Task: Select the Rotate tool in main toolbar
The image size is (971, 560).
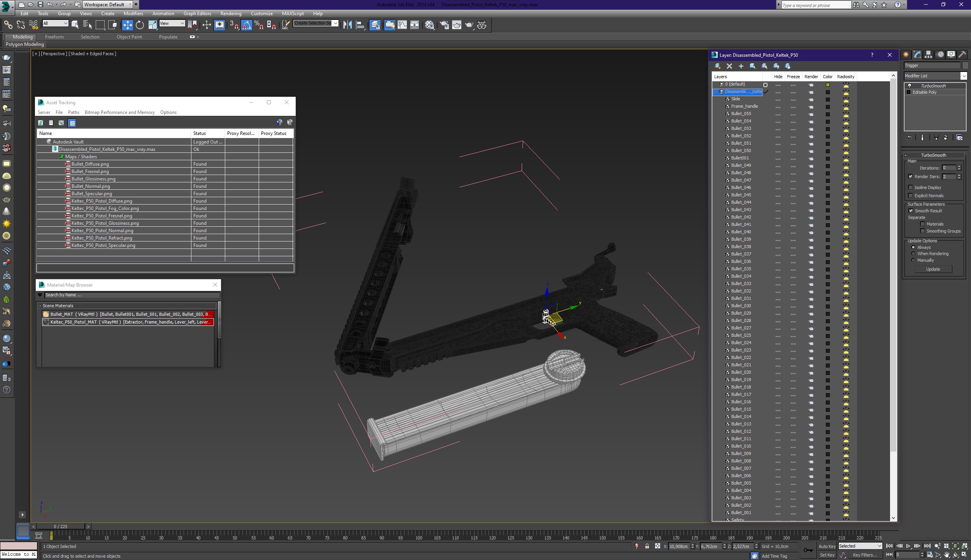Action: click(140, 25)
